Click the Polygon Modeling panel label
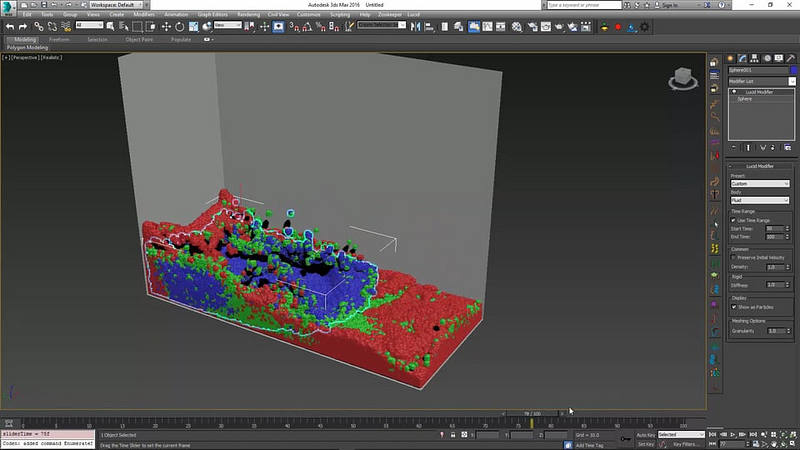Image resolution: width=800 pixels, height=450 pixels. pyautogui.click(x=28, y=47)
